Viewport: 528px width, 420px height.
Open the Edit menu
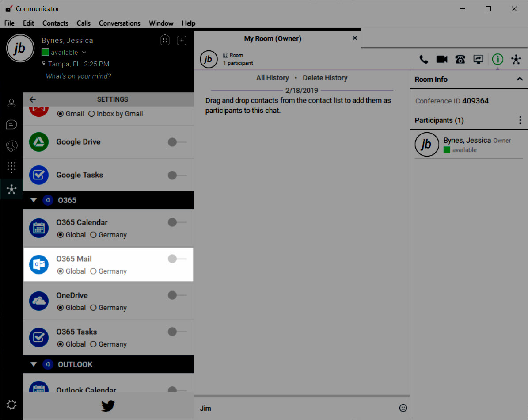coord(29,23)
